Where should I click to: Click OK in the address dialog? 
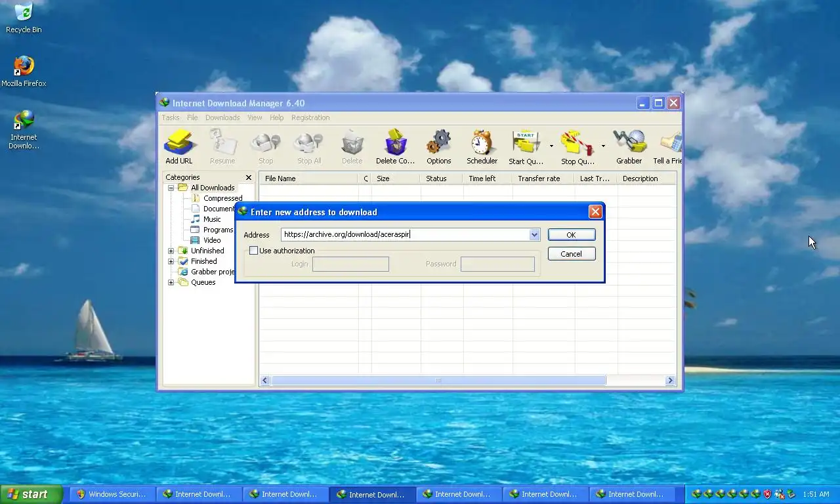click(x=571, y=235)
